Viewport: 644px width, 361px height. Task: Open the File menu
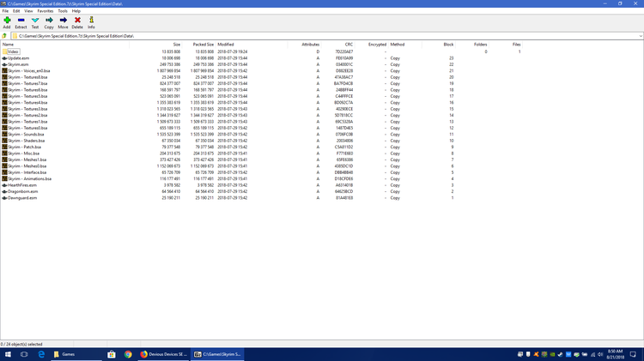click(5, 11)
